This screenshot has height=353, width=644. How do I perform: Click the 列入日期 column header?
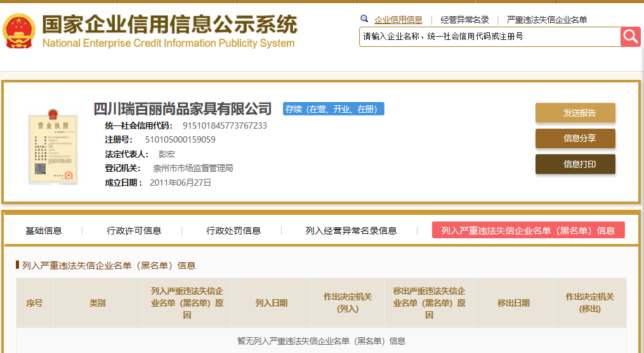click(x=272, y=303)
